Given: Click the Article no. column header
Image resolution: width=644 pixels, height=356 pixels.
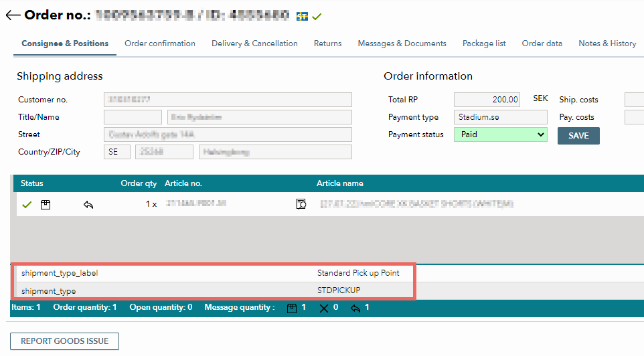Looking at the screenshot, I should (183, 183).
